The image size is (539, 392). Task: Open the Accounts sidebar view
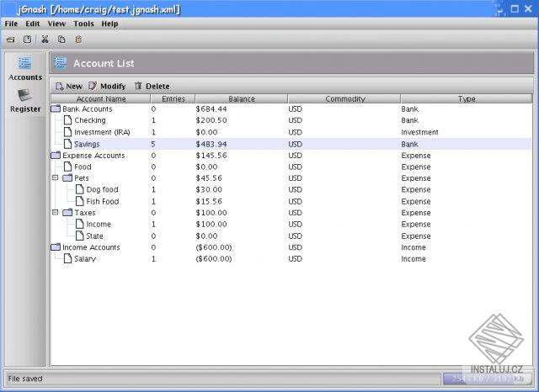click(x=25, y=69)
